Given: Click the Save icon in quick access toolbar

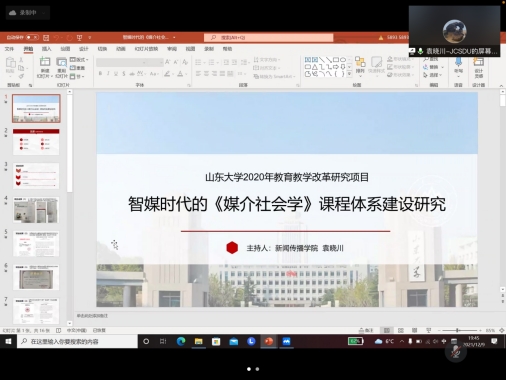Looking at the screenshot, I should pyautogui.click(x=46, y=38).
